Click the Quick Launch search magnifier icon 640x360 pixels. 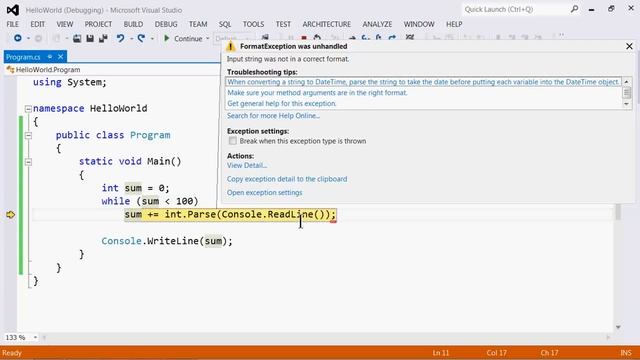[574, 9]
